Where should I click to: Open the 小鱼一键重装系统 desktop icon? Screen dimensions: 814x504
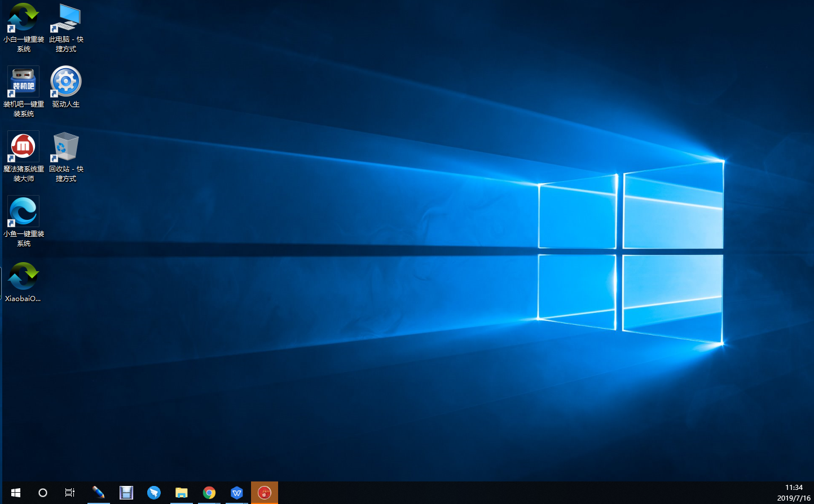click(23, 210)
